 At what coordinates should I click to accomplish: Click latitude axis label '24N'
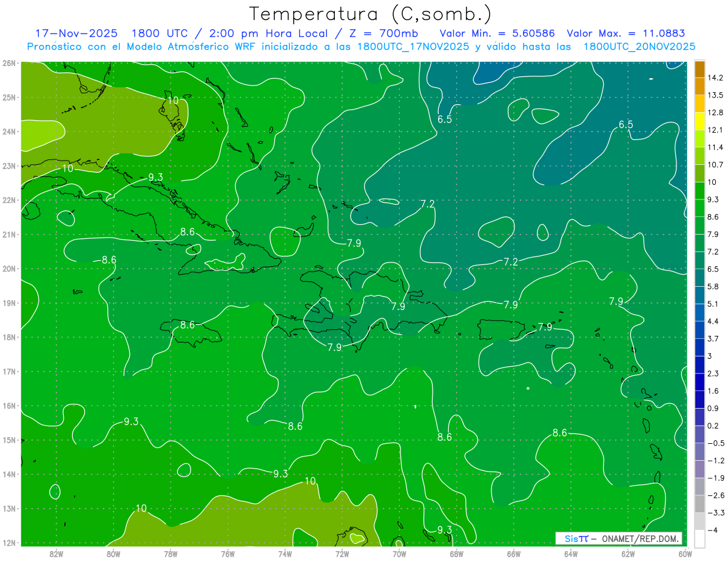[9, 132]
